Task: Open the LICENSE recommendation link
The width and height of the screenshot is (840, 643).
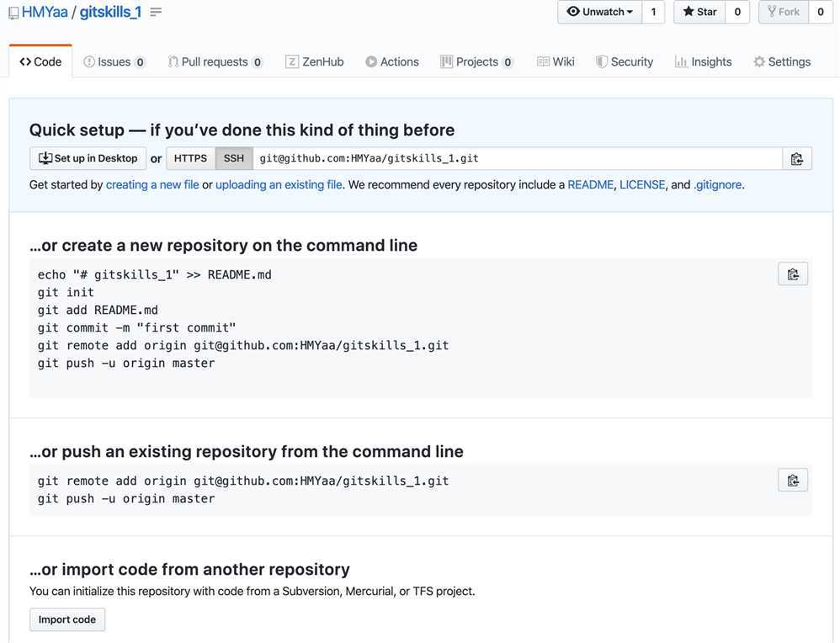Action: pyautogui.click(x=642, y=185)
